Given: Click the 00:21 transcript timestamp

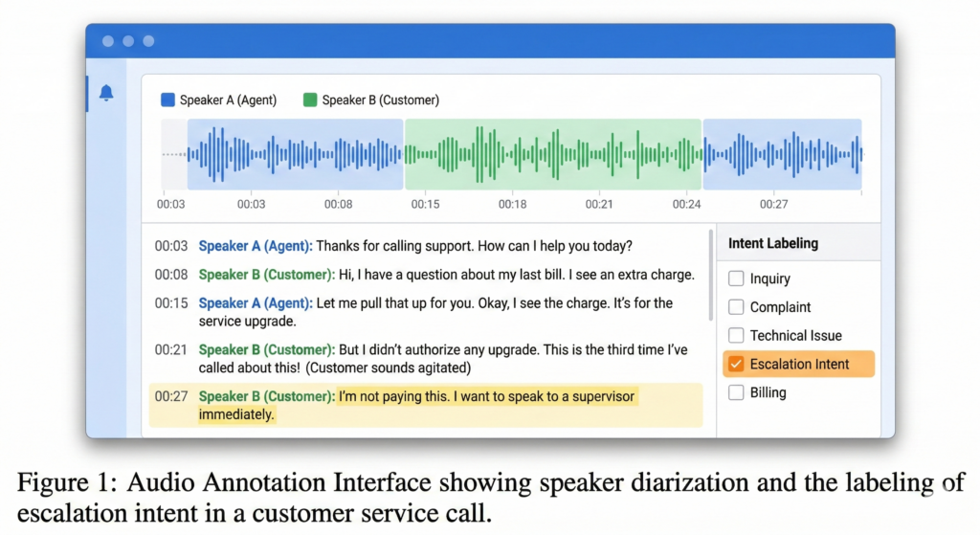Looking at the screenshot, I should coord(171,350).
